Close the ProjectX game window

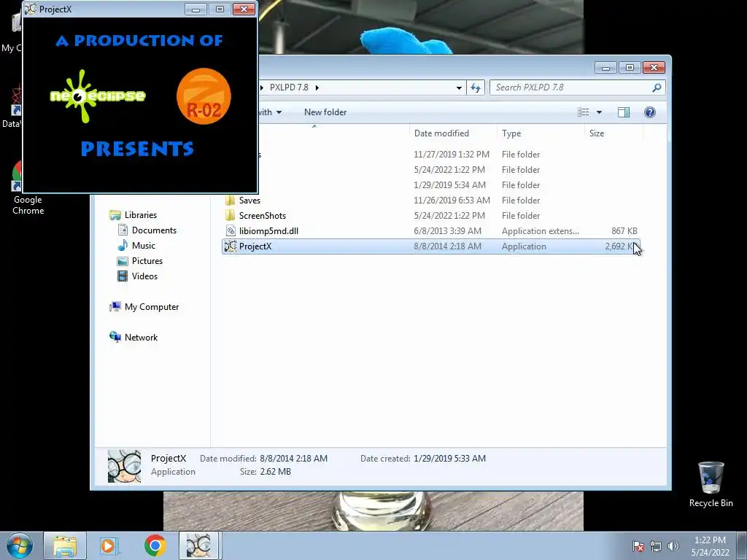244,9
